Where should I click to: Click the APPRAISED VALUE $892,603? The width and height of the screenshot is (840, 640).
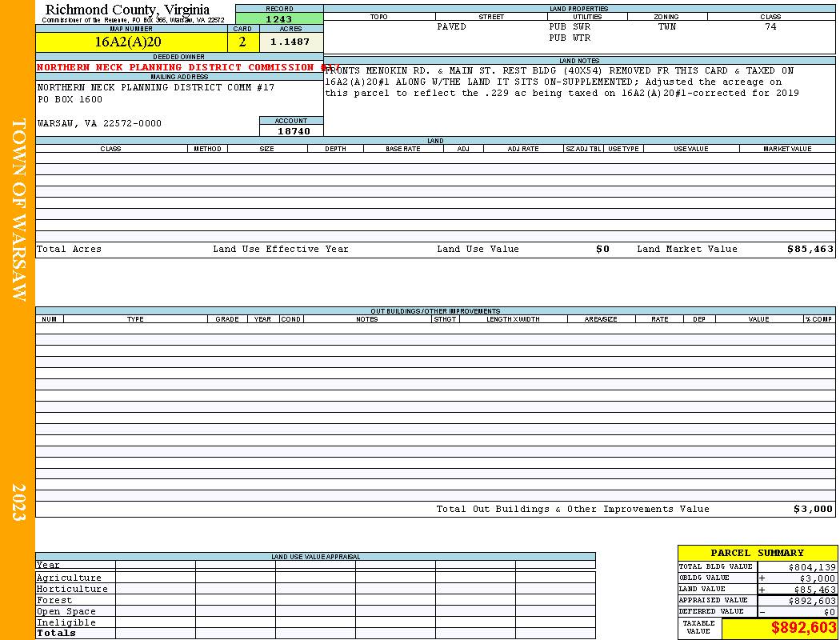pos(812,601)
